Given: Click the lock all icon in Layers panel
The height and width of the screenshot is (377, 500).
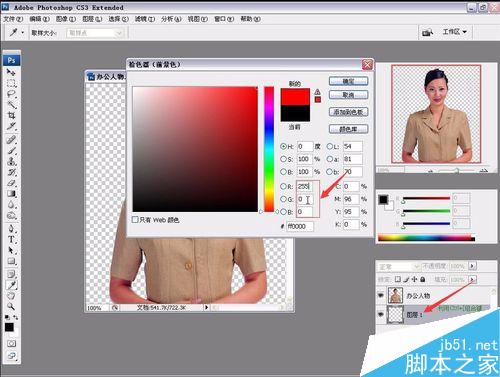Looking at the screenshot, I should pyautogui.click(x=422, y=279).
